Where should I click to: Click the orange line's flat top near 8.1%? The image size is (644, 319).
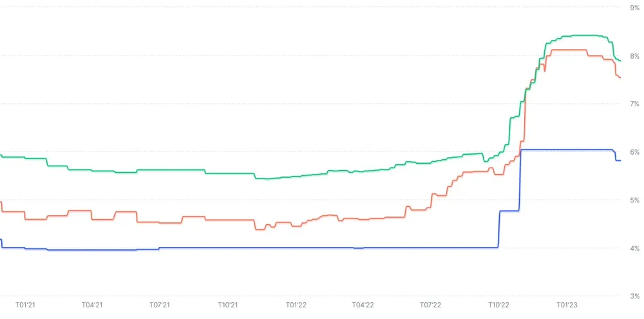coord(567,50)
